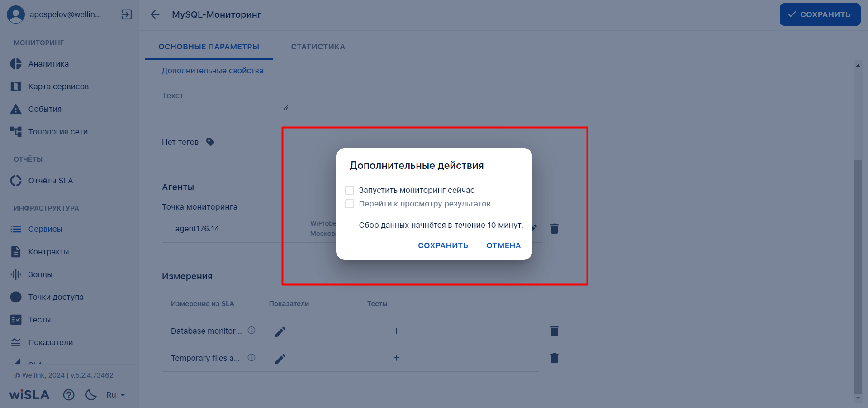Open help via question mark icon
The width and height of the screenshot is (868, 408).
coord(69,395)
